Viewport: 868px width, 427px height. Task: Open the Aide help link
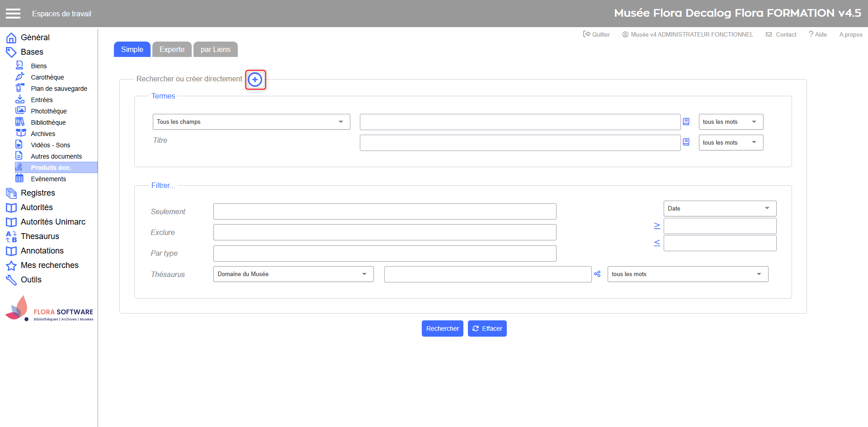point(818,35)
